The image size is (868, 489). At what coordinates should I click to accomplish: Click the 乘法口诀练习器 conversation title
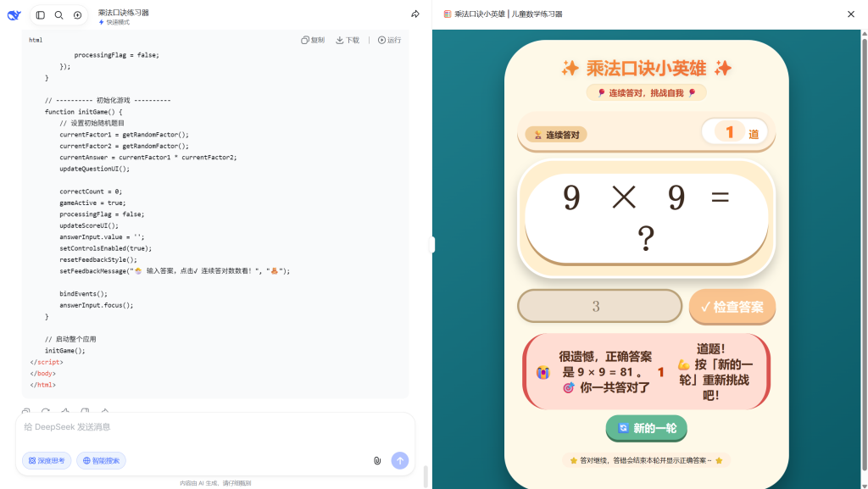124,12
